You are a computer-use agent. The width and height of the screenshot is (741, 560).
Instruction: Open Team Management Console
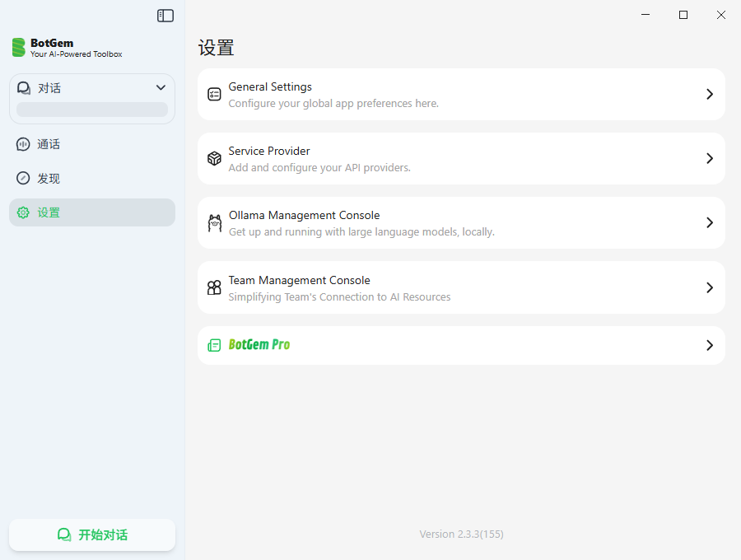461,287
